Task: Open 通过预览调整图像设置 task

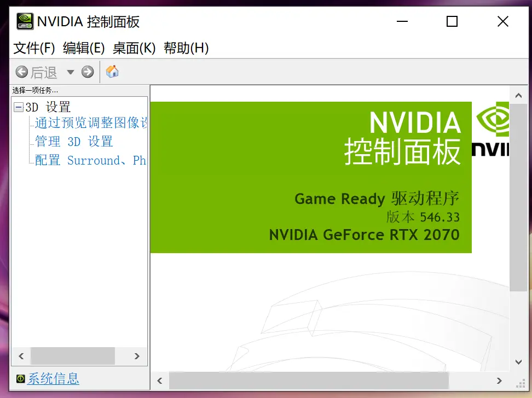Action: [91, 122]
